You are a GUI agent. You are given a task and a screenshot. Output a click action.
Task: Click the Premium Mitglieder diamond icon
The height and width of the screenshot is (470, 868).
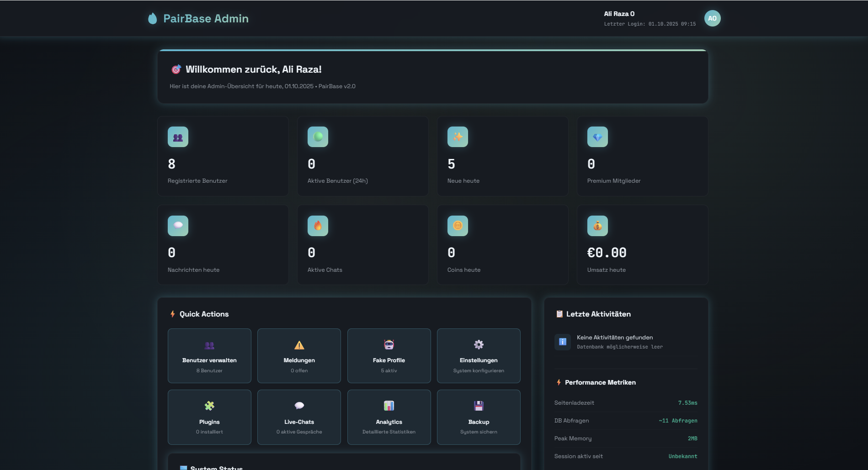[x=597, y=137]
